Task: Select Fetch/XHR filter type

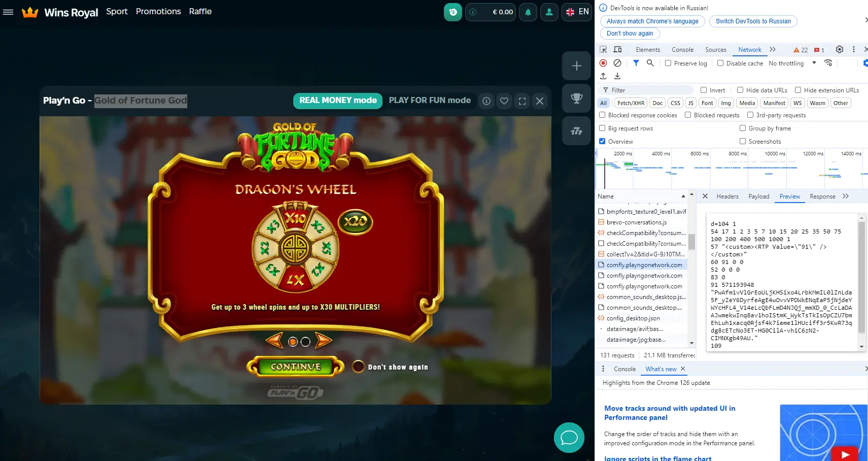Action: [x=631, y=103]
